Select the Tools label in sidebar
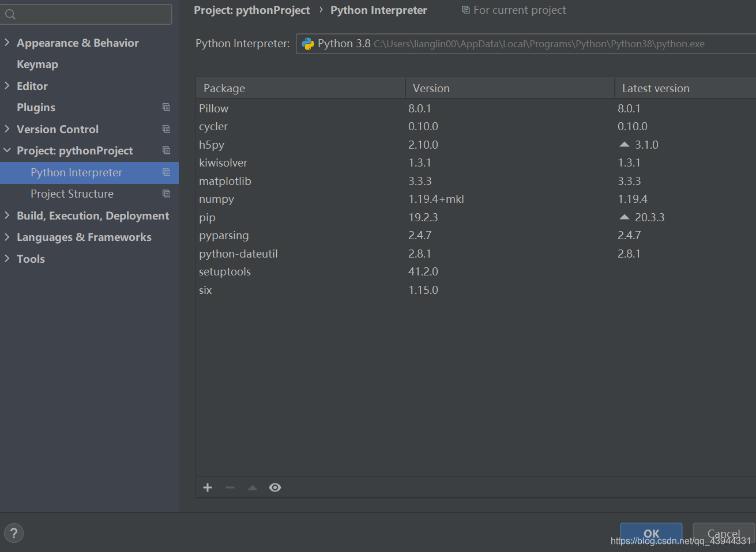This screenshot has height=552, width=756. click(31, 259)
